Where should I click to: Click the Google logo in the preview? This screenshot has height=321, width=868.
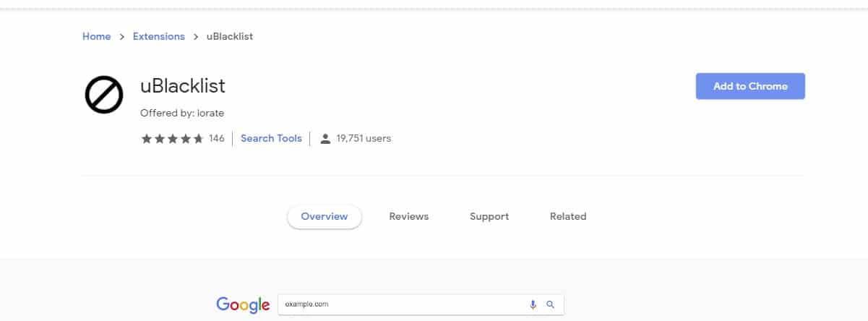pyautogui.click(x=242, y=304)
